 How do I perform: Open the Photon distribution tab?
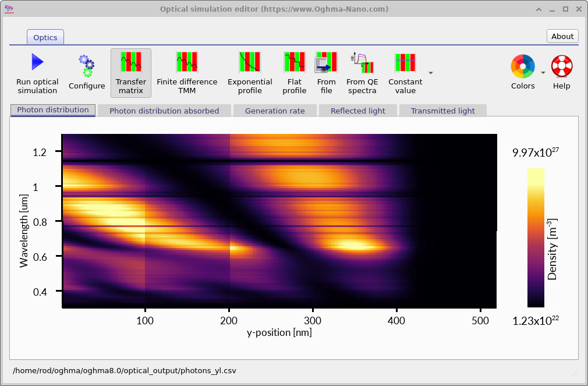[53, 110]
